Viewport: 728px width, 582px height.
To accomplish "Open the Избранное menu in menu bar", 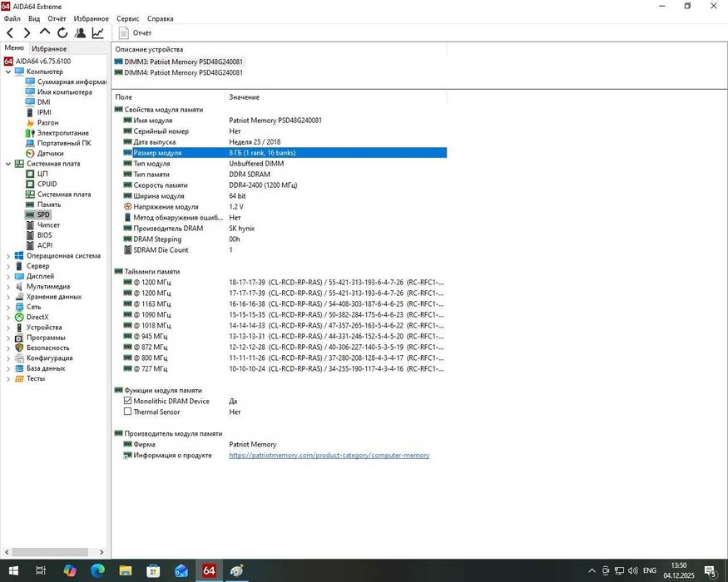I will point(91,18).
